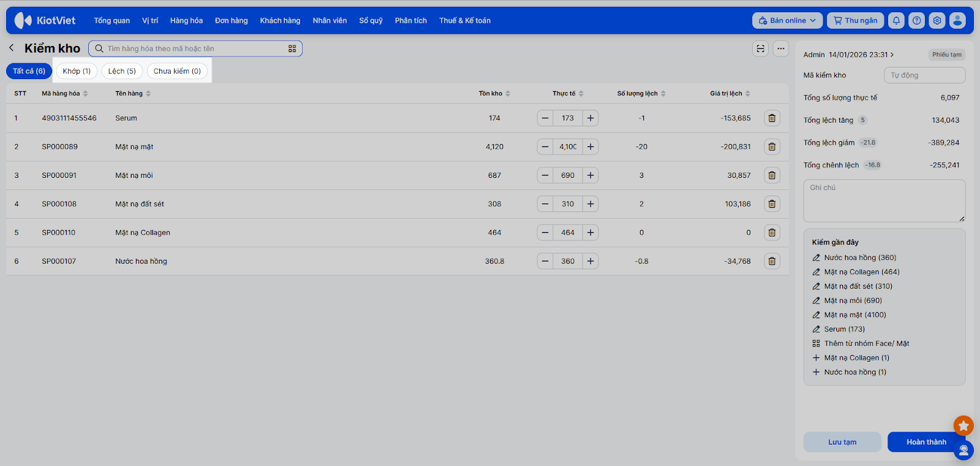This screenshot has height=466, width=980.
Task: Click the Thu ngân button
Action: coord(856,20)
